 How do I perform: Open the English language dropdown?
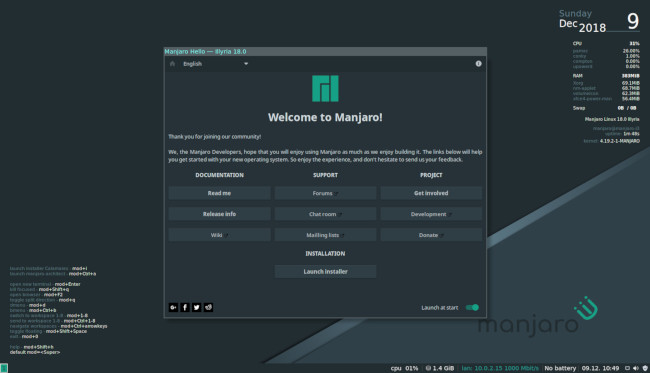tap(215, 64)
